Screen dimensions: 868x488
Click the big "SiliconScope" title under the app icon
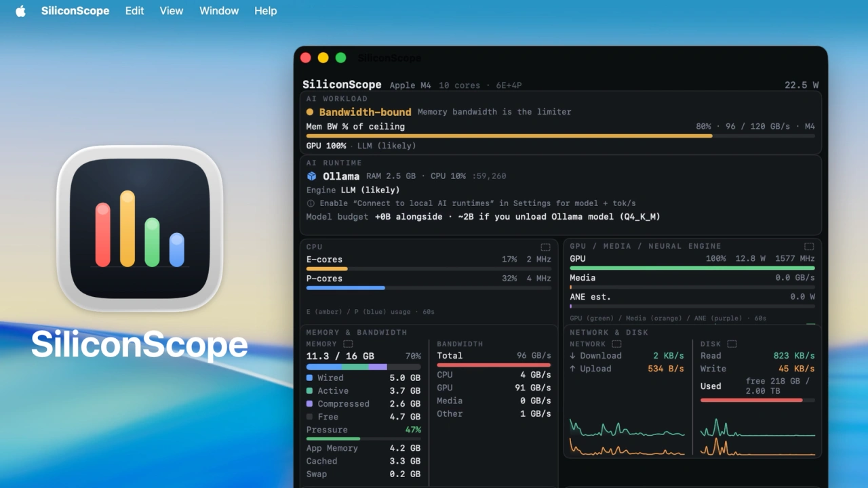[139, 344]
